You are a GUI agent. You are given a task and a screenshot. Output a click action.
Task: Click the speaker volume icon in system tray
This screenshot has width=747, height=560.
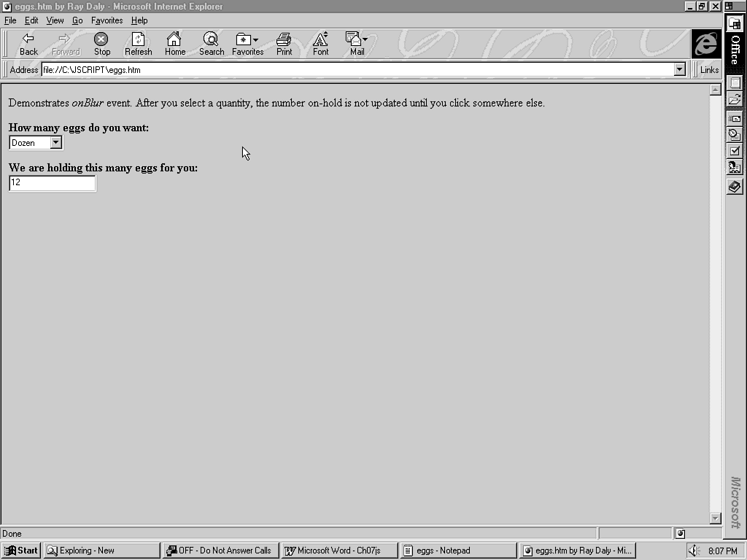pos(694,551)
